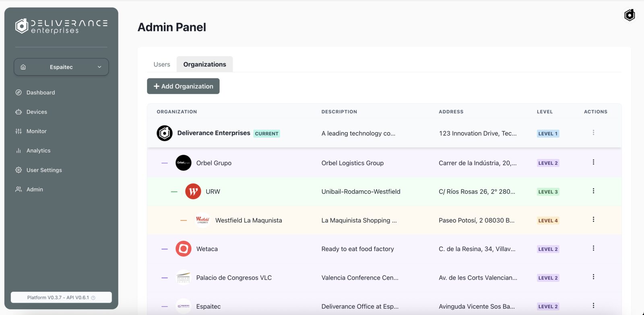This screenshot has width=644, height=315.
Task: Select the Organizations tab
Action: click(204, 64)
